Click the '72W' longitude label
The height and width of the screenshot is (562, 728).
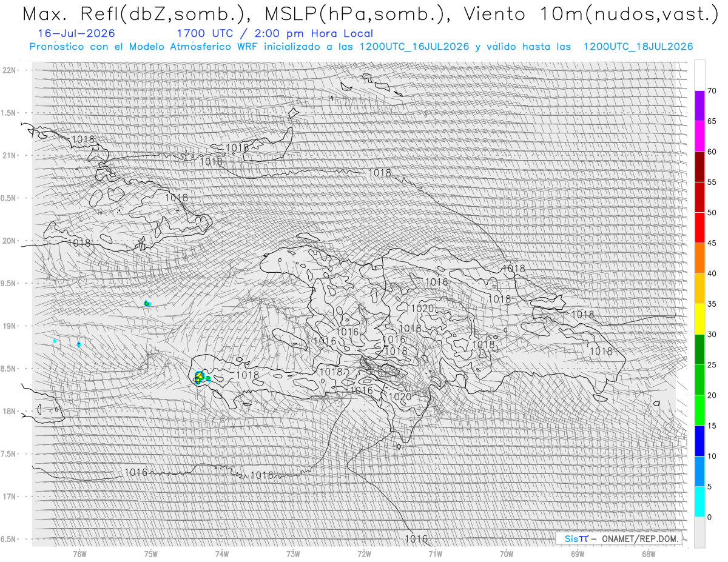[x=364, y=554]
